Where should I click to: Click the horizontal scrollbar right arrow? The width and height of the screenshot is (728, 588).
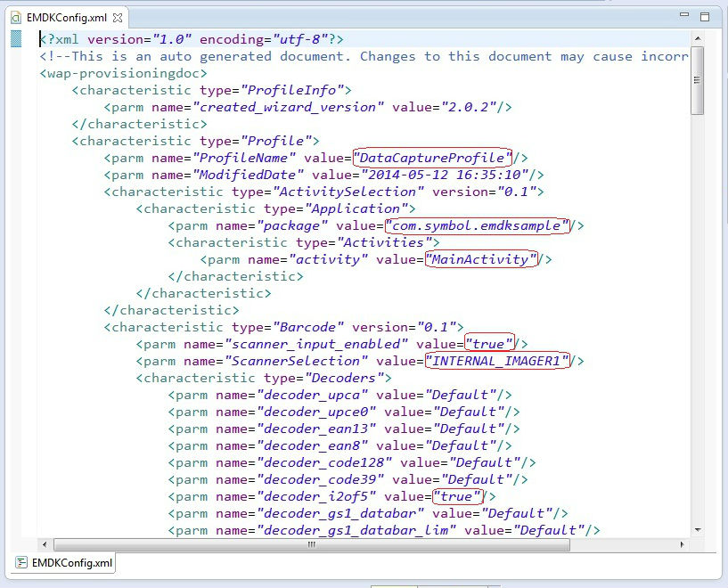coord(683,544)
